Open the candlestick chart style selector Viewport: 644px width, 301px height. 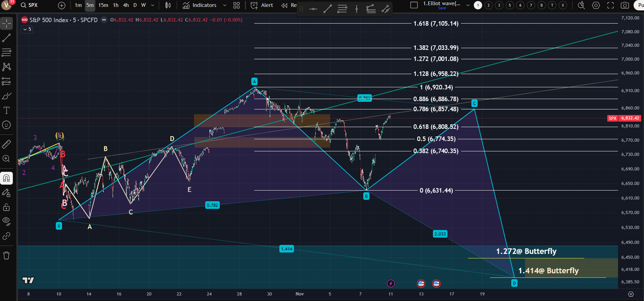pos(168,5)
